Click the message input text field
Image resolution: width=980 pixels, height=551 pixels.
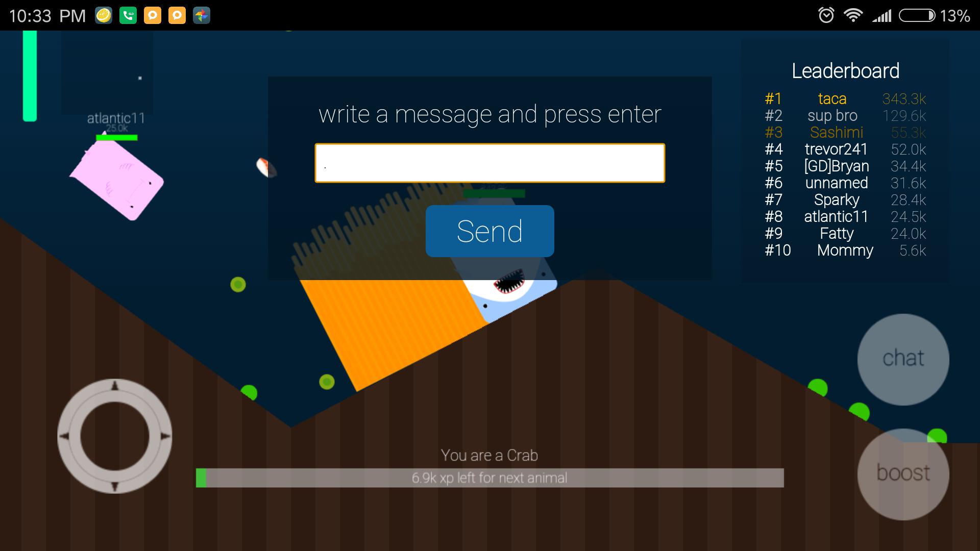[490, 163]
